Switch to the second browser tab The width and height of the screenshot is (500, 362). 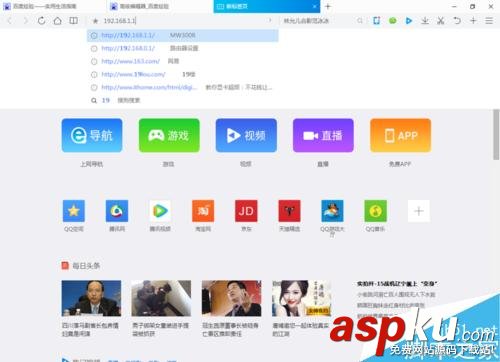[x=160, y=6]
